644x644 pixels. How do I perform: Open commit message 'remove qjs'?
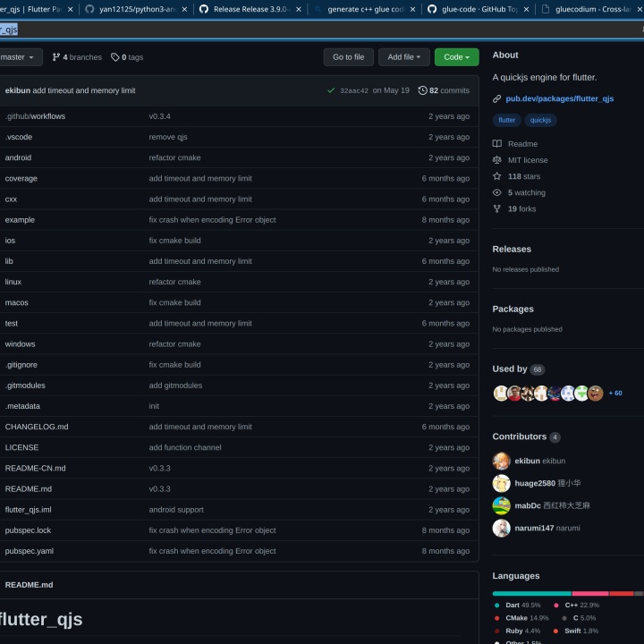pyautogui.click(x=168, y=137)
